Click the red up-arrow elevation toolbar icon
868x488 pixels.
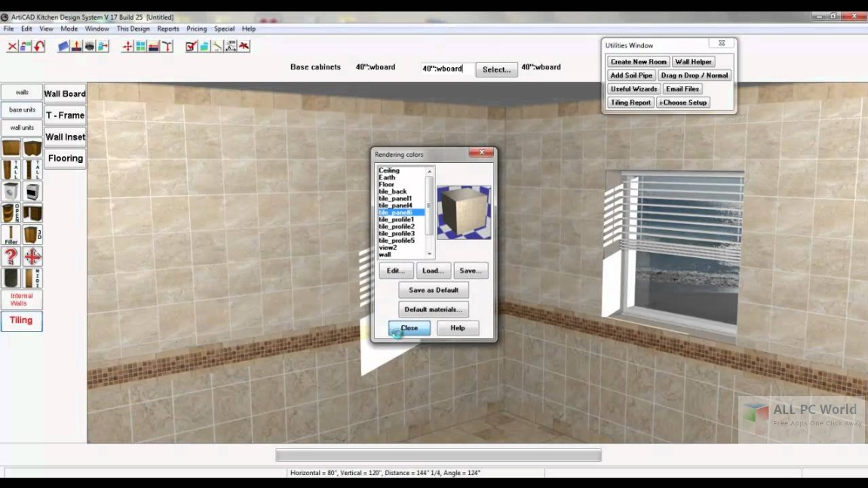(x=76, y=47)
